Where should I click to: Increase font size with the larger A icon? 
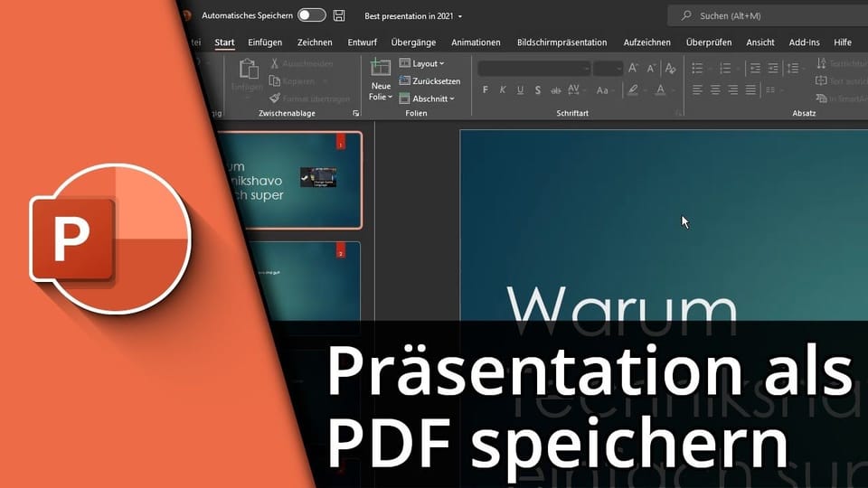pos(633,68)
